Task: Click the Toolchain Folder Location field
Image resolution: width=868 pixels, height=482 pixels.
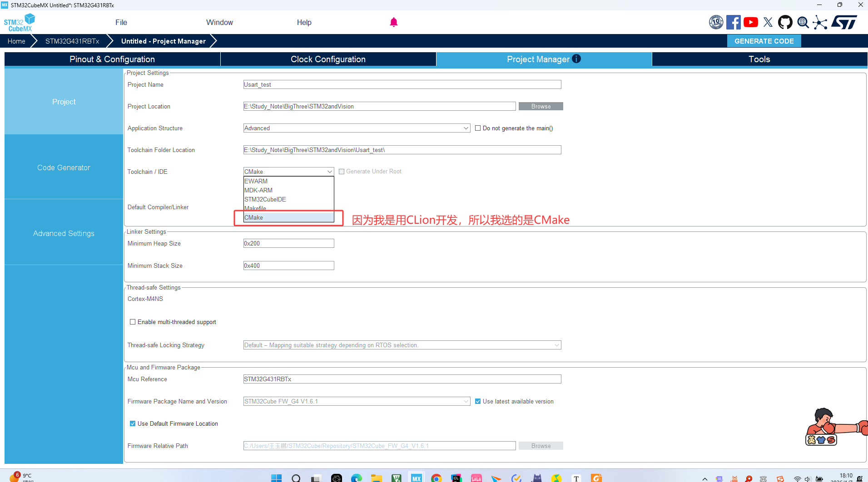Action: click(x=402, y=150)
